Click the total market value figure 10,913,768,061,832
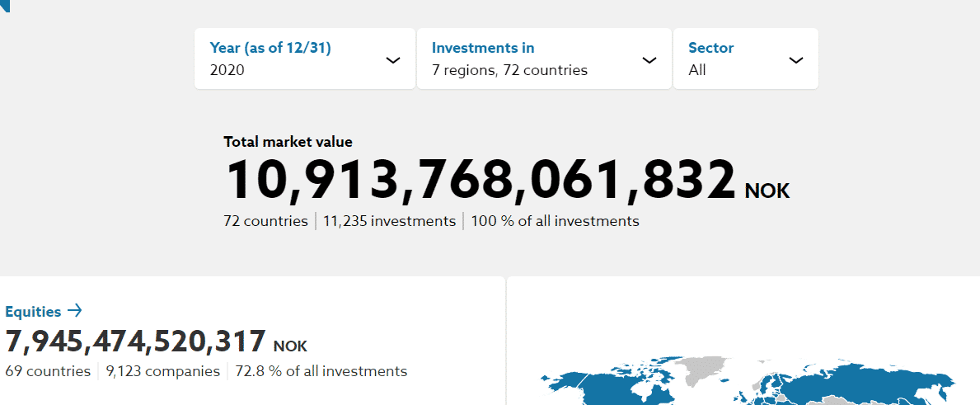 point(480,181)
